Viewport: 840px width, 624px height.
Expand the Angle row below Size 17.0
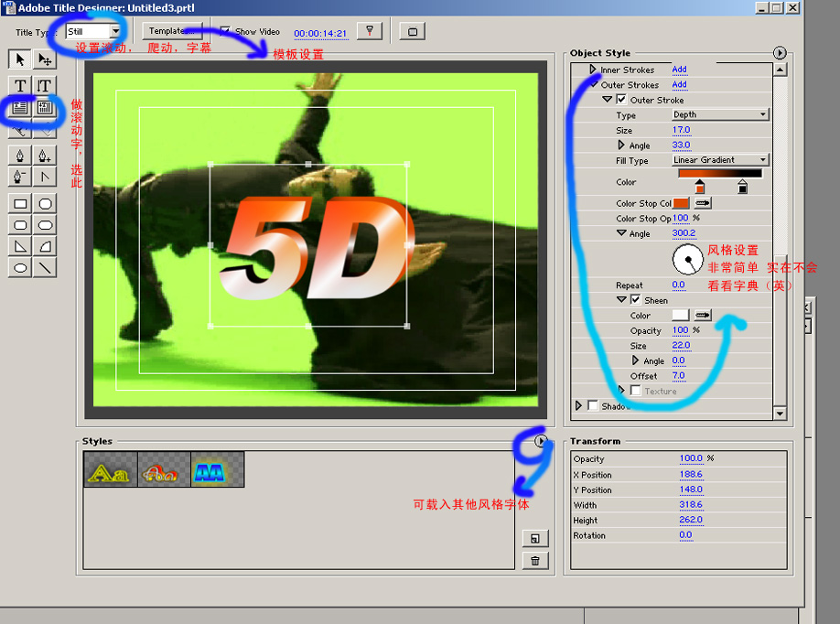(621, 145)
